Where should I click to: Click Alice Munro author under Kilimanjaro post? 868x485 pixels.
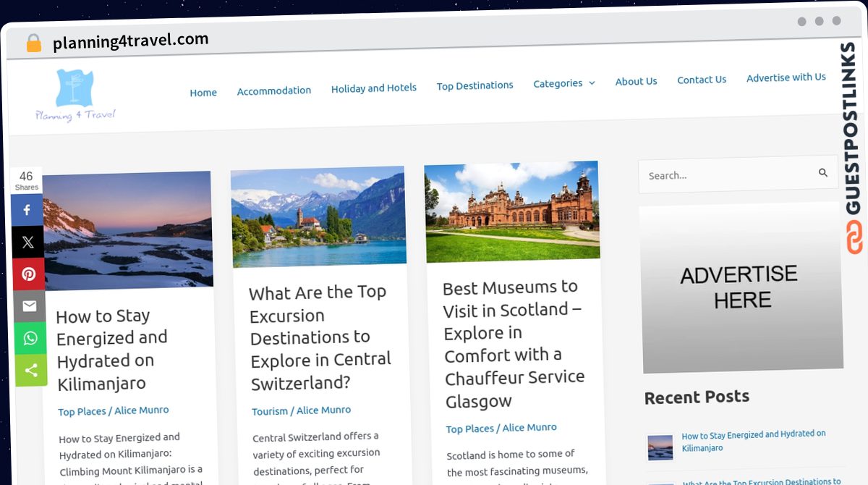tap(142, 410)
